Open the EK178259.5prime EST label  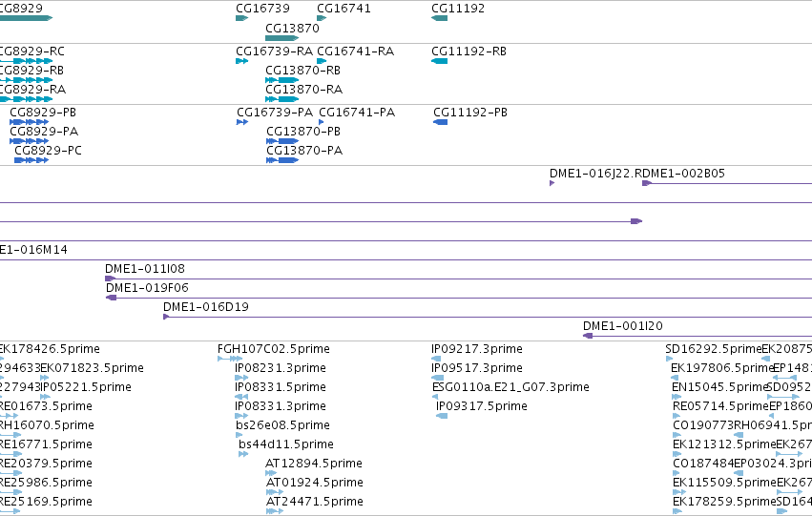coord(724,502)
